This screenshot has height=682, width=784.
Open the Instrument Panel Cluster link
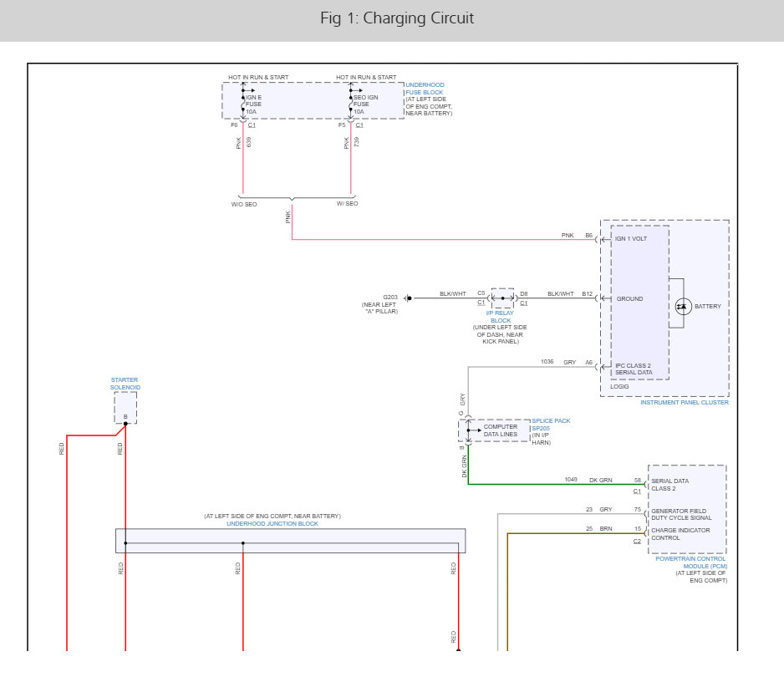click(x=685, y=402)
